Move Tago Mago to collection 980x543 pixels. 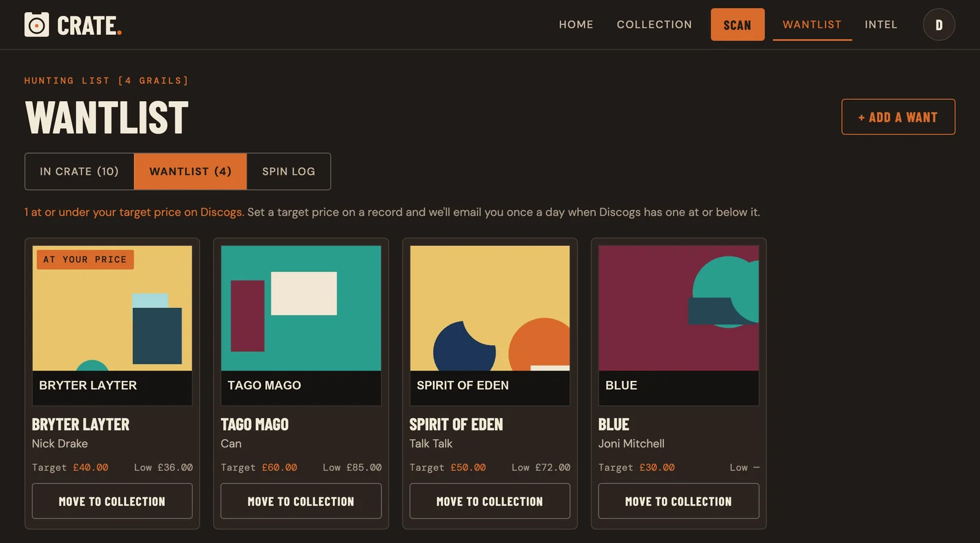coord(301,501)
